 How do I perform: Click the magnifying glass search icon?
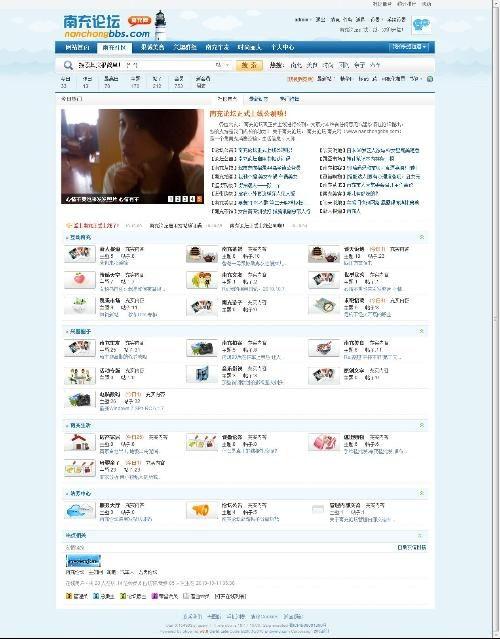[x=68, y=65]
